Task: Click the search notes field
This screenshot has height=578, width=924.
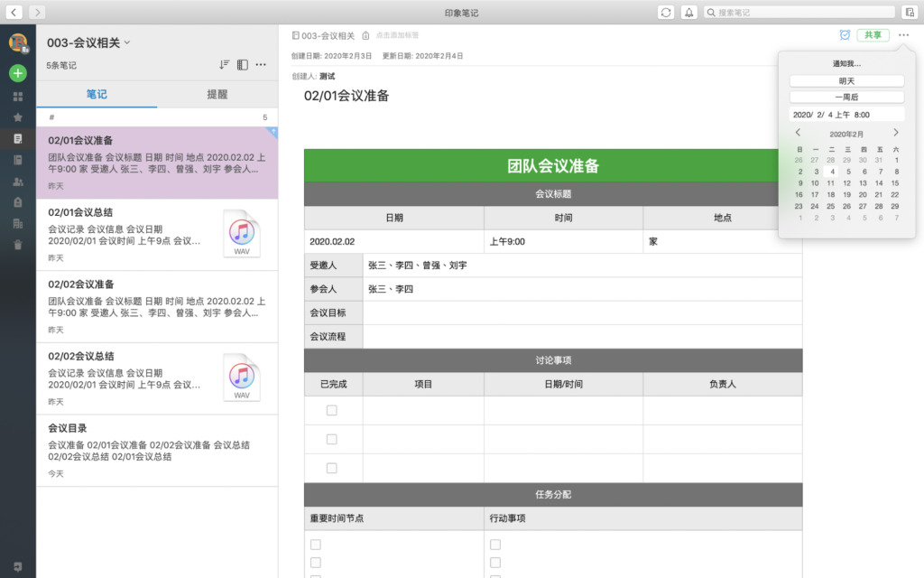Action: 799,13
